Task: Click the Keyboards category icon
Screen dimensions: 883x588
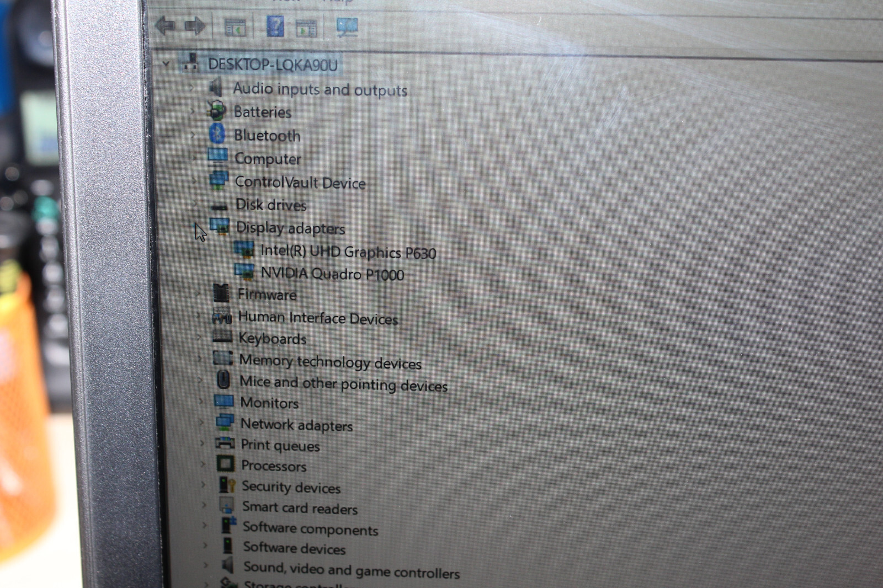Action: (222, 336)
